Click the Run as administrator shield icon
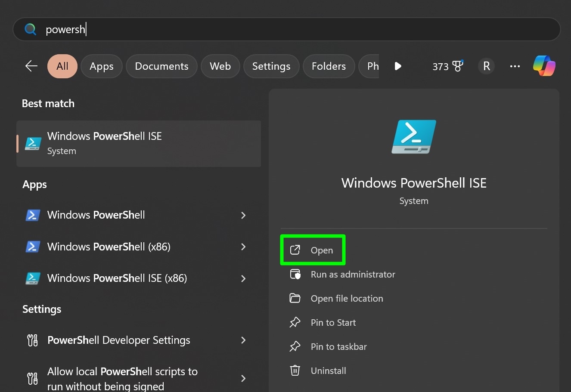571x392 pixels. (x=295, y=274)
